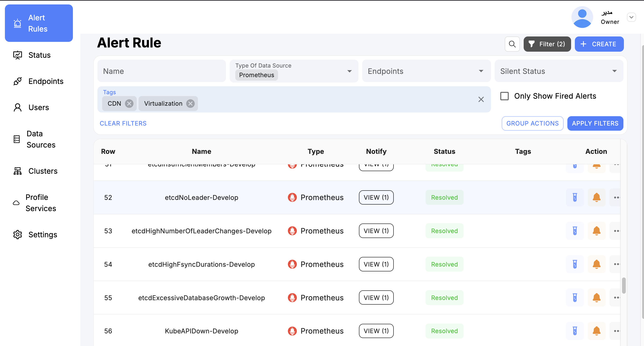Image resolution: width=644 pixels, height=346 pixels.
Task: Click the Type column header
Action: pos(315,151)
